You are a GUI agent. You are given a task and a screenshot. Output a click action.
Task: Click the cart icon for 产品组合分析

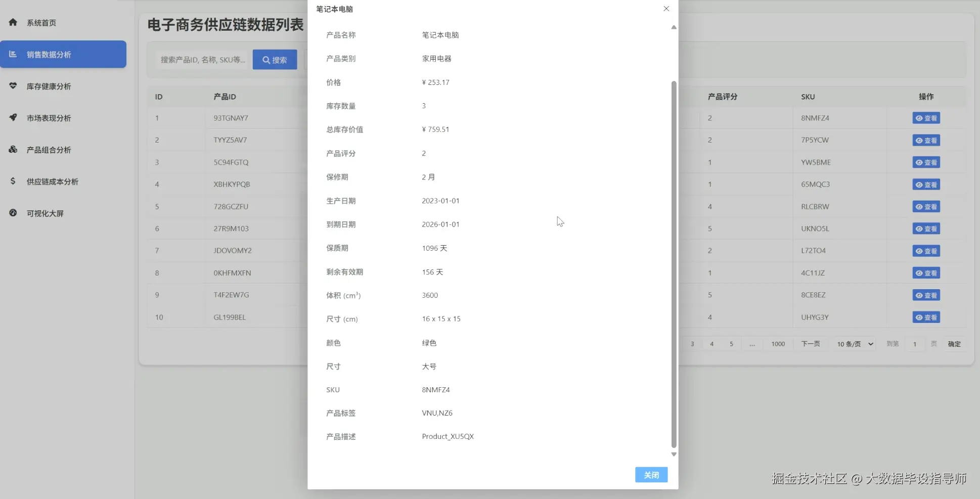pos(13,149)
